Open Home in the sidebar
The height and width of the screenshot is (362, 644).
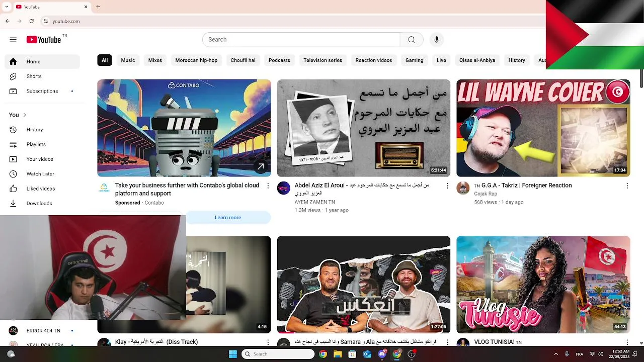tap(42, 61)
